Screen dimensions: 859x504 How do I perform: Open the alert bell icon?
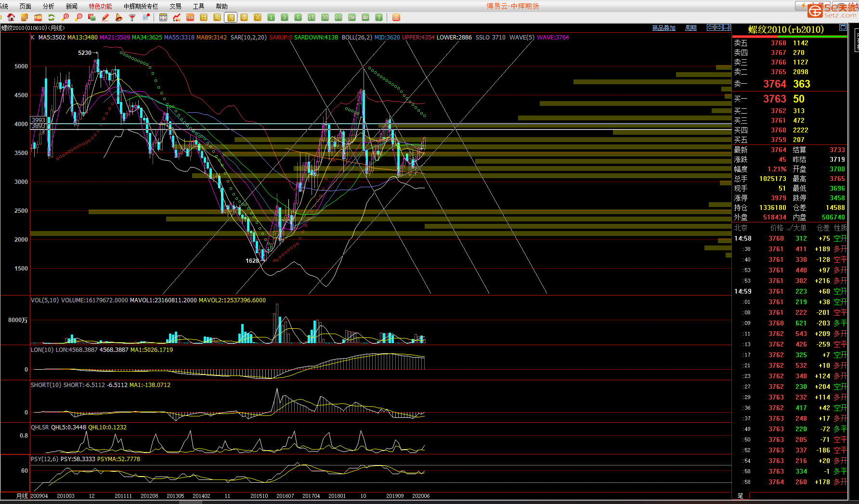118,17
